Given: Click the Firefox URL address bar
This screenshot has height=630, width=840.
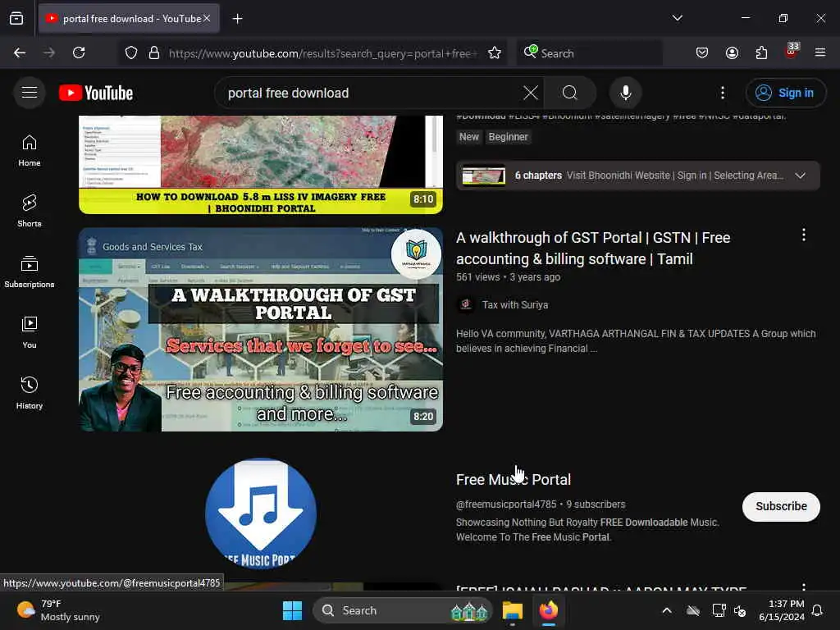Looking at the screenshot, I should tap(322, 53).
